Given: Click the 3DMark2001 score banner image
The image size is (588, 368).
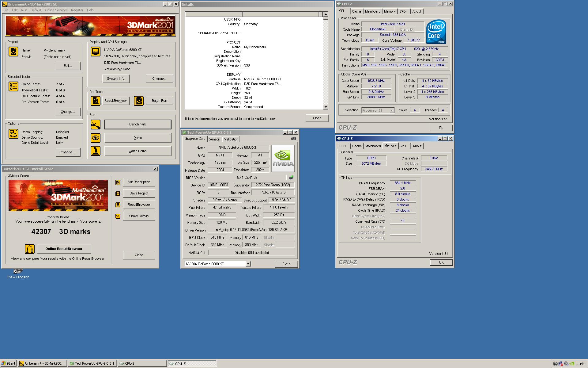Looking at the screenshot, I should (58, 195).
